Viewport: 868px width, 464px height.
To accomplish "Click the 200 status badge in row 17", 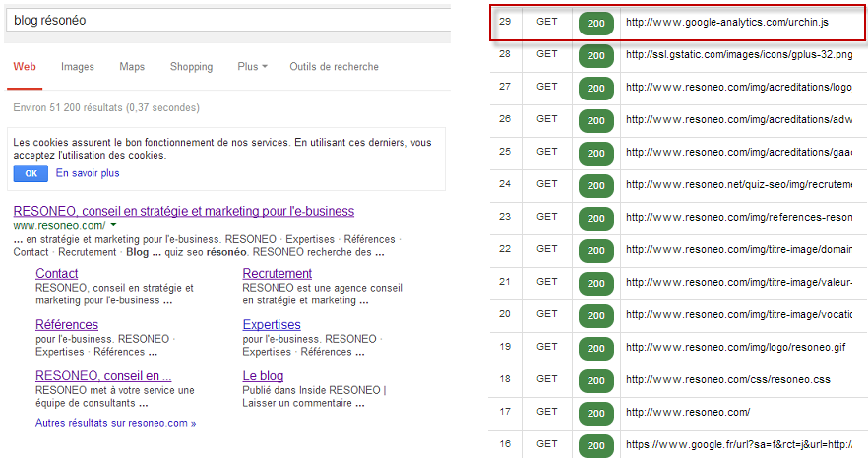I will point(596,414).
